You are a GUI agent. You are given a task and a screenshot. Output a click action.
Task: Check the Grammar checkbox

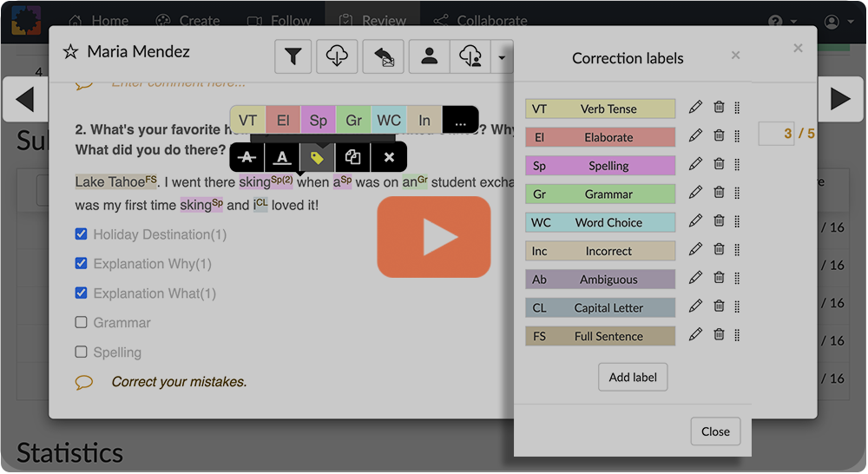click(x=81, y=322)
